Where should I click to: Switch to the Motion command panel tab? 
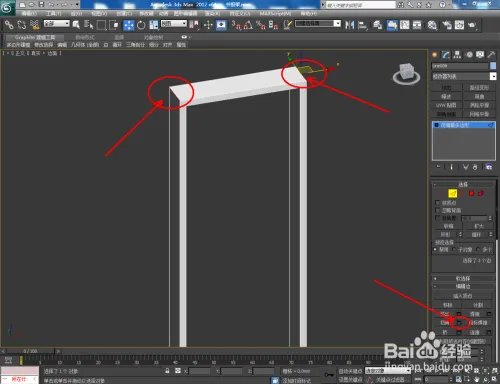pos(469,55)
